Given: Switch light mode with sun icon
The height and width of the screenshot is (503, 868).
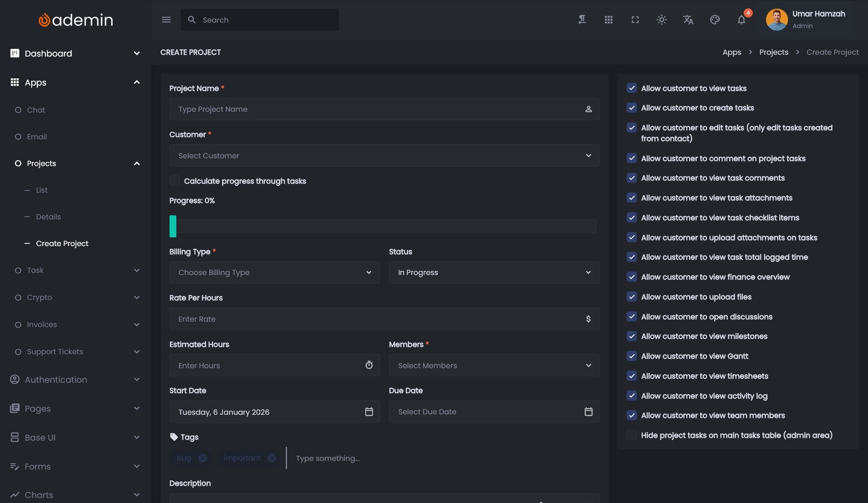Looking at the screenshot, I should click(x=661, y=20).
